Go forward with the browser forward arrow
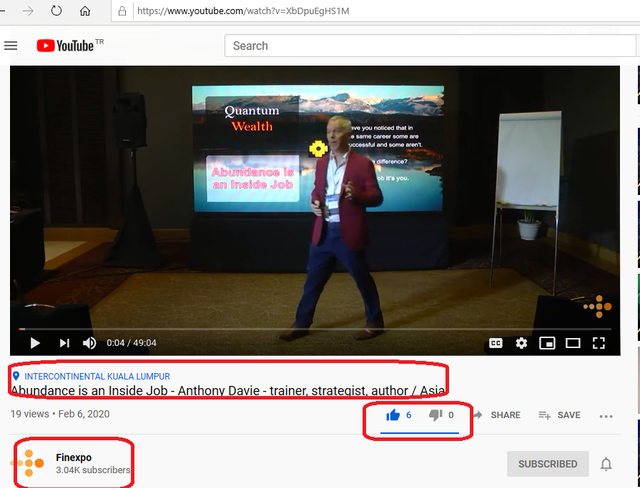The image size is (640, 488). (28, 11)
